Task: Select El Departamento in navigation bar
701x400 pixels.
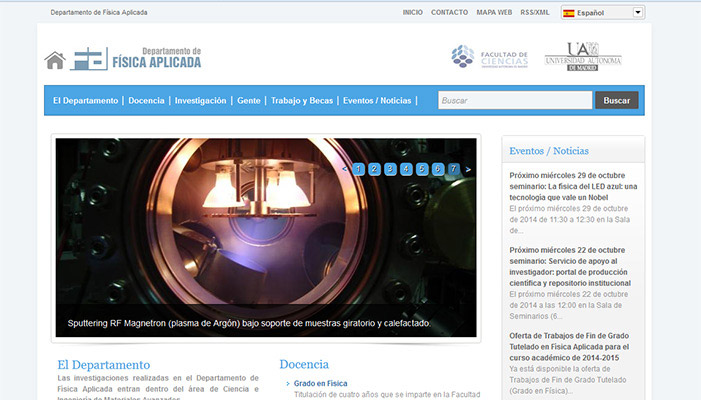Action: 85,101
